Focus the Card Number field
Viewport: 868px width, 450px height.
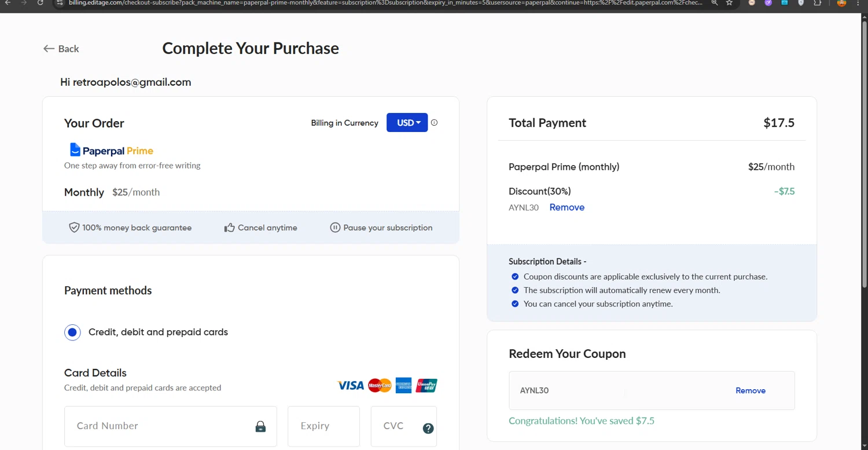tap(171, 426)
